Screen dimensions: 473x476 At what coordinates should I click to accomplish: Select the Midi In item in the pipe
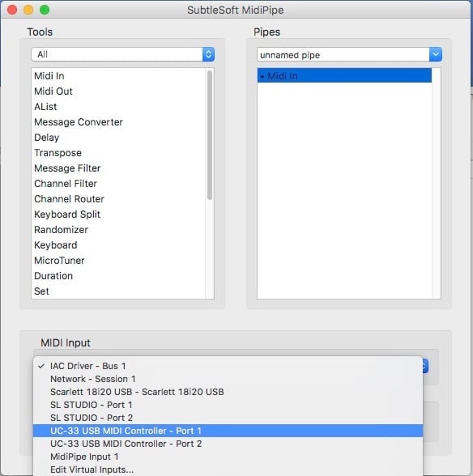click(344, 75)
